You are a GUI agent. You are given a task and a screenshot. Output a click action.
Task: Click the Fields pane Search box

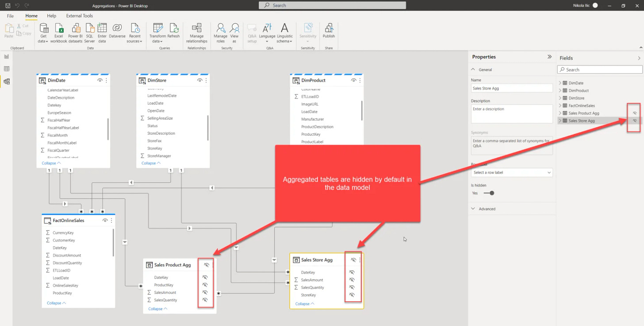tap(600, 70)
